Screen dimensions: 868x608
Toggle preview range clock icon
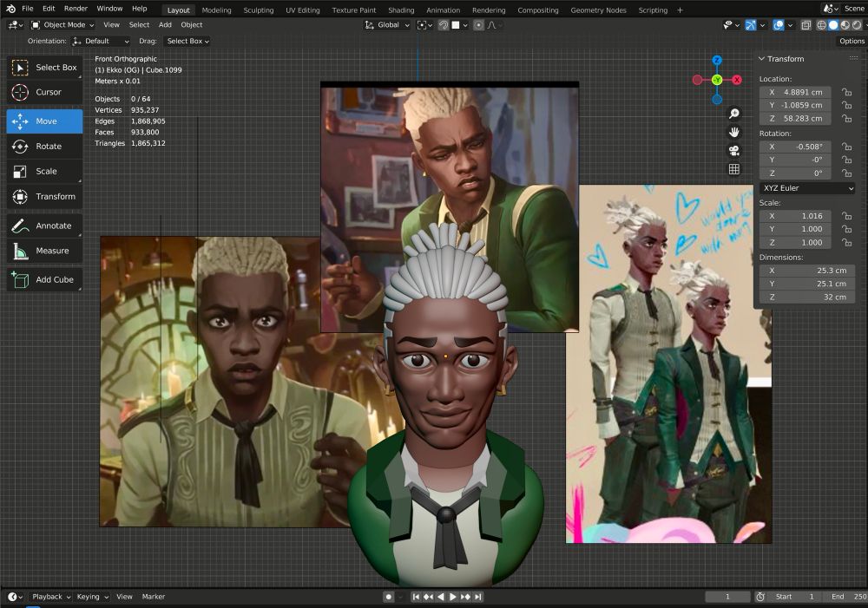pos(760,597)
